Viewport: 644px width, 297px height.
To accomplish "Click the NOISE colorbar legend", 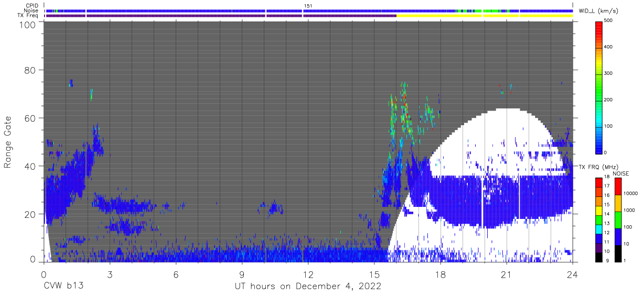I will [x=618, y=220].
